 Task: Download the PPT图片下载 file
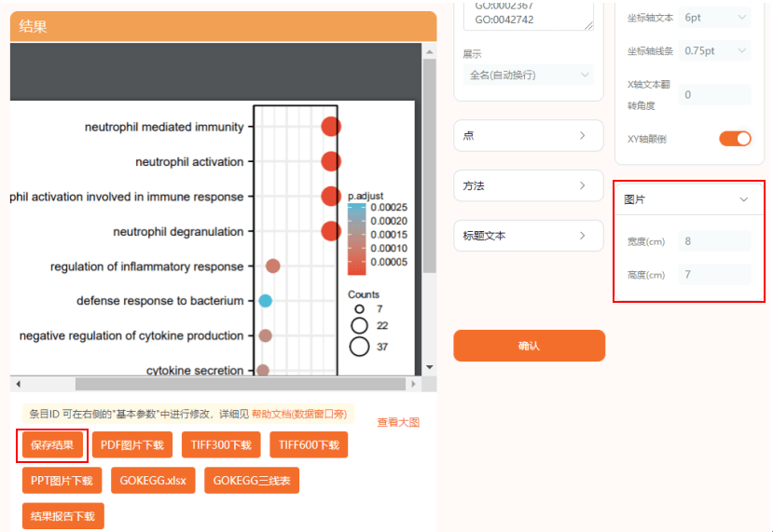tap(62, 481)
